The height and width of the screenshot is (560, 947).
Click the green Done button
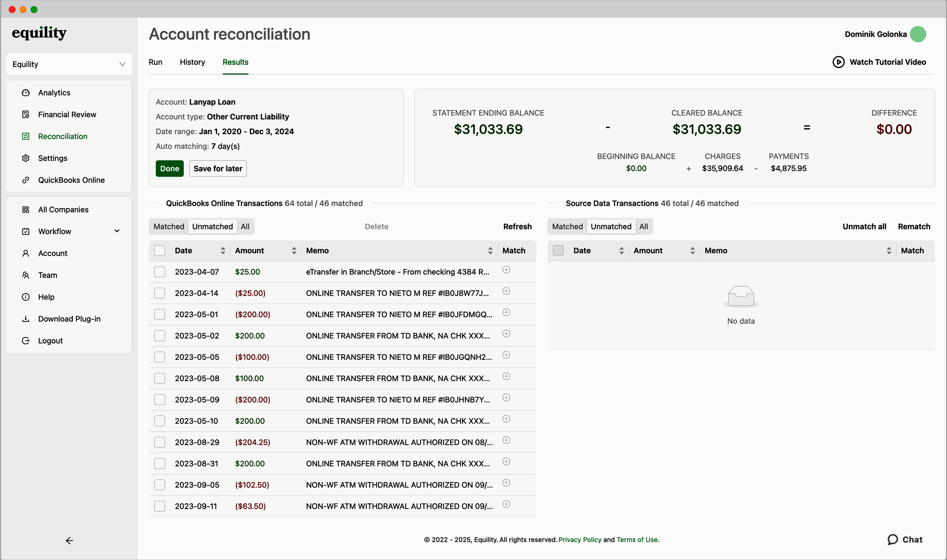[x=170, y=169]
